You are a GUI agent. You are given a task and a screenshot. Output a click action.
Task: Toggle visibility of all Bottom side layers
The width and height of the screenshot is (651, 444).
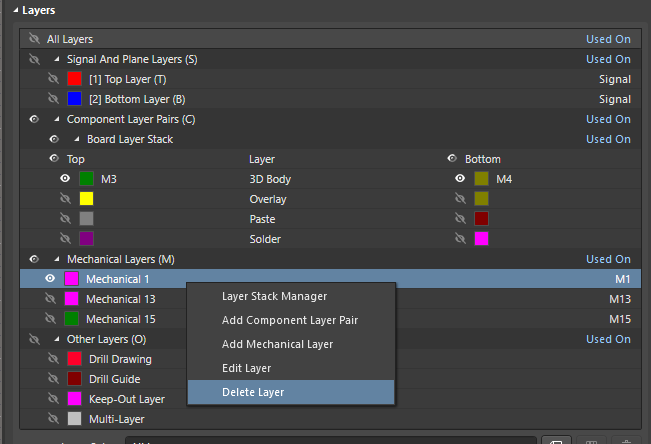(454, 159)
